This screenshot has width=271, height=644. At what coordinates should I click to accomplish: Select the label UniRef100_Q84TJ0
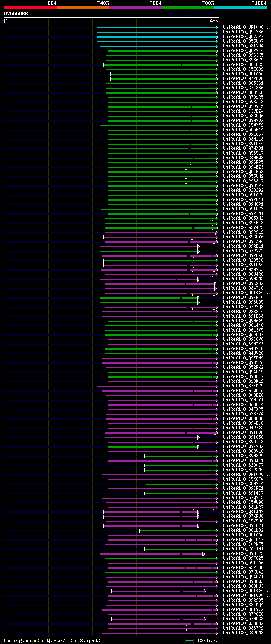click(243, 288)
